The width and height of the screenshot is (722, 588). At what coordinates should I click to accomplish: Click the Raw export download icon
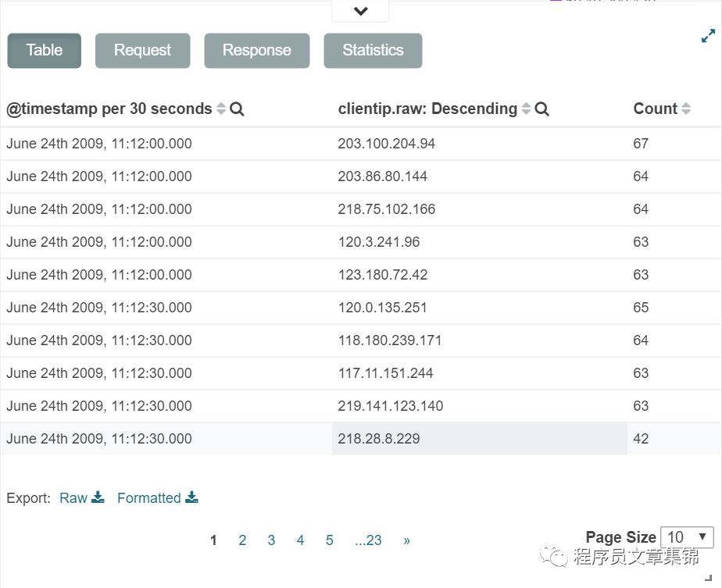[x=98, y=497]
